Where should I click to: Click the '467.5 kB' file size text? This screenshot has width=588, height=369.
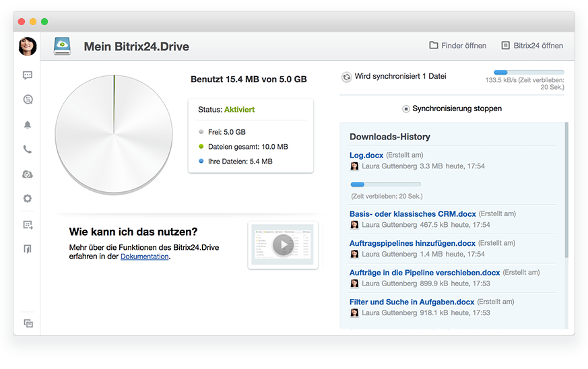coord(434,225)
